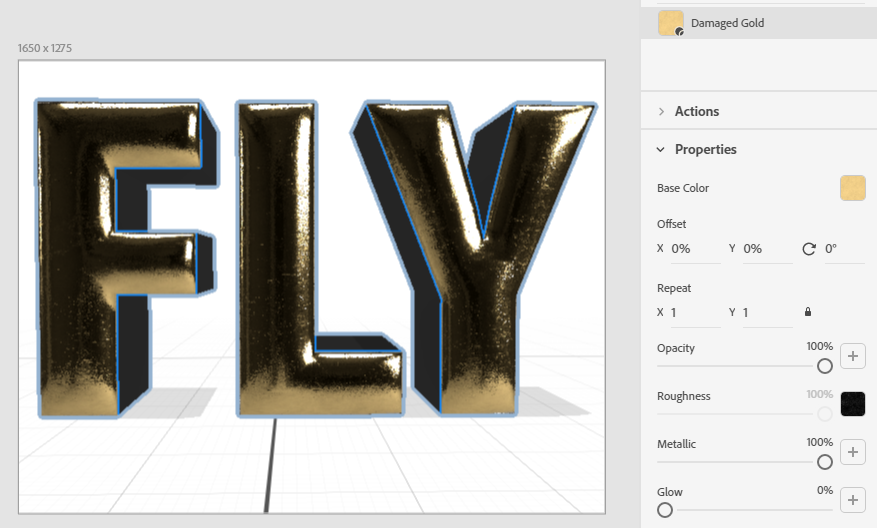Click the Glow slider handle

click(665, 510)
